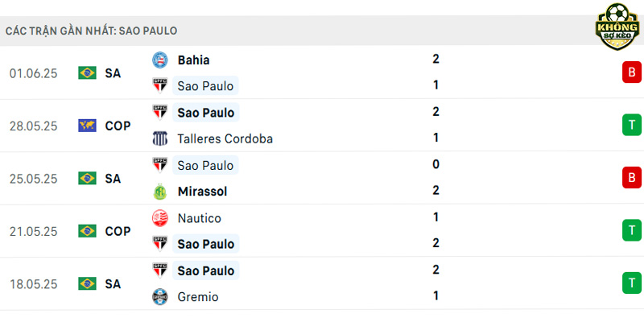Click the Gremio club crest icon

[x=160, y=296]
